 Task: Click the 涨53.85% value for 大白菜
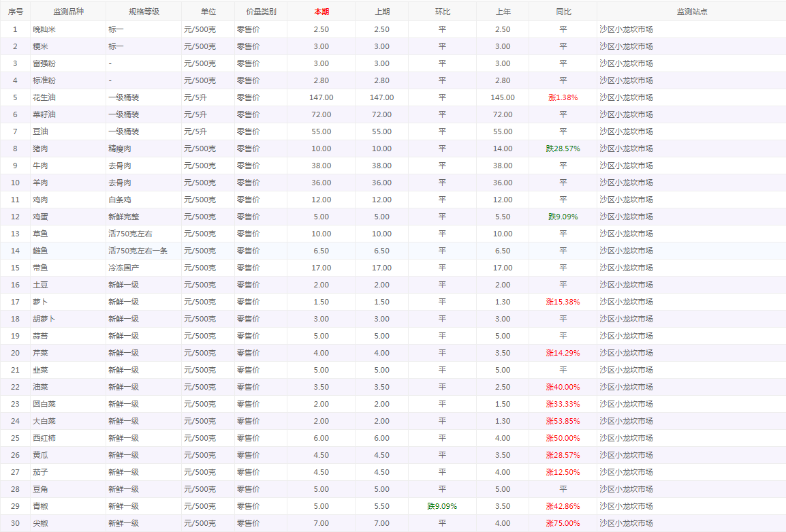coord(563,421)
